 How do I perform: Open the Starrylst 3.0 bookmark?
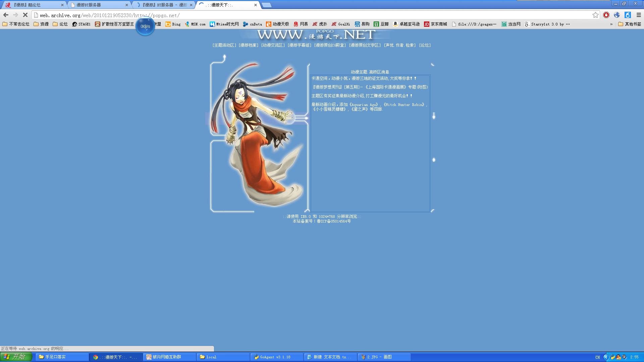pyautogui.click(x=547, y=24)
